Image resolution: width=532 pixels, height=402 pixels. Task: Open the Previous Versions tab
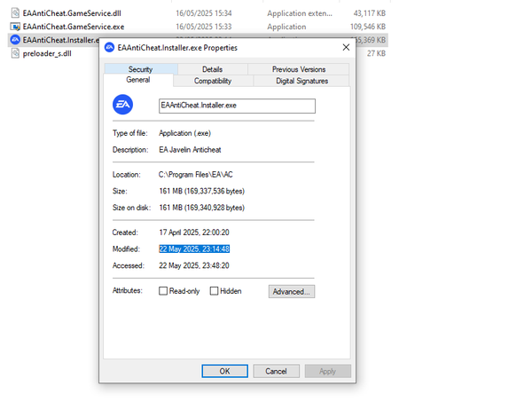tap(299, 69)
